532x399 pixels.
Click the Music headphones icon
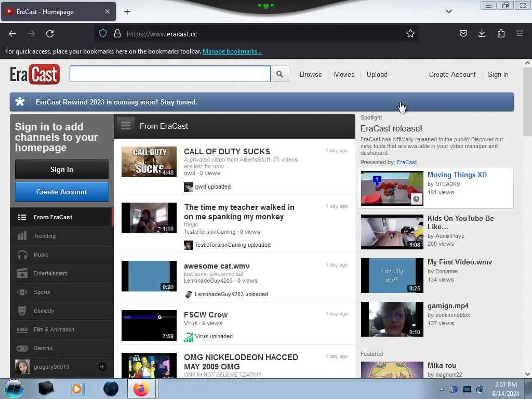click(22, 255)
